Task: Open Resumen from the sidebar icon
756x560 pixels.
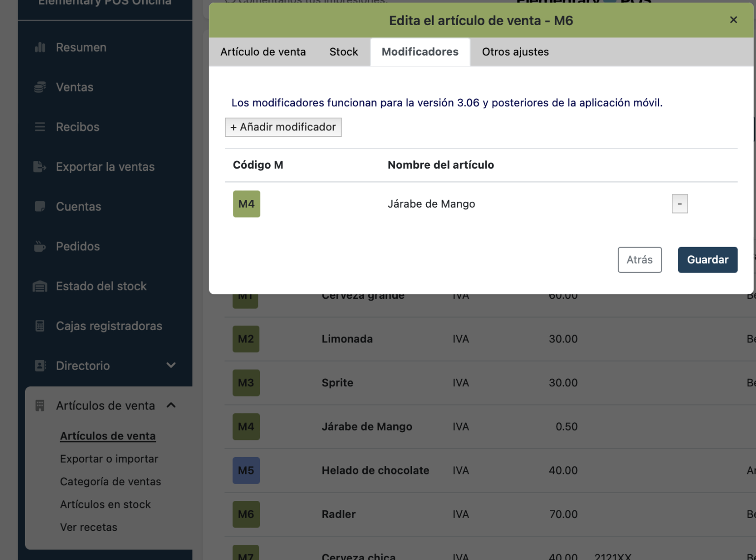Action: click(x=39, y=47)
